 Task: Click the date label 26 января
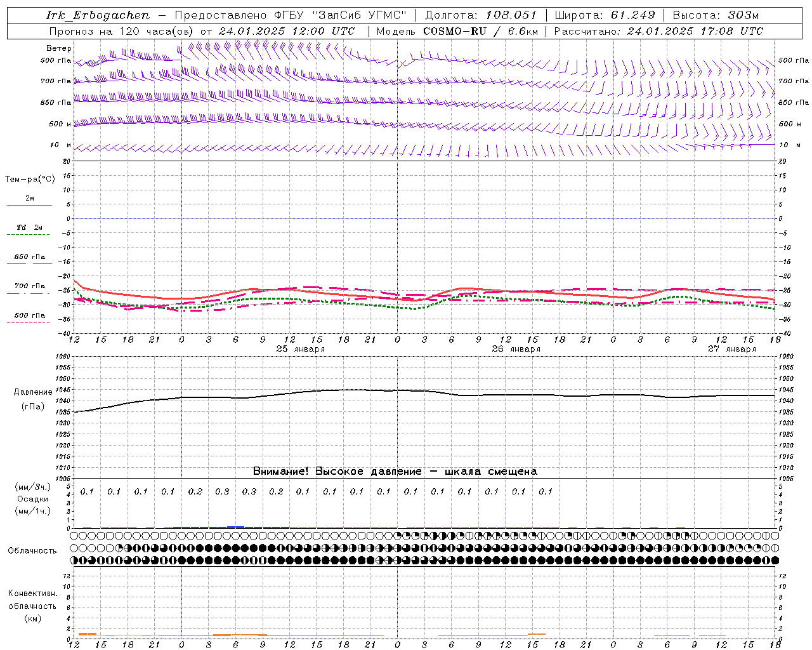point(516,349)
